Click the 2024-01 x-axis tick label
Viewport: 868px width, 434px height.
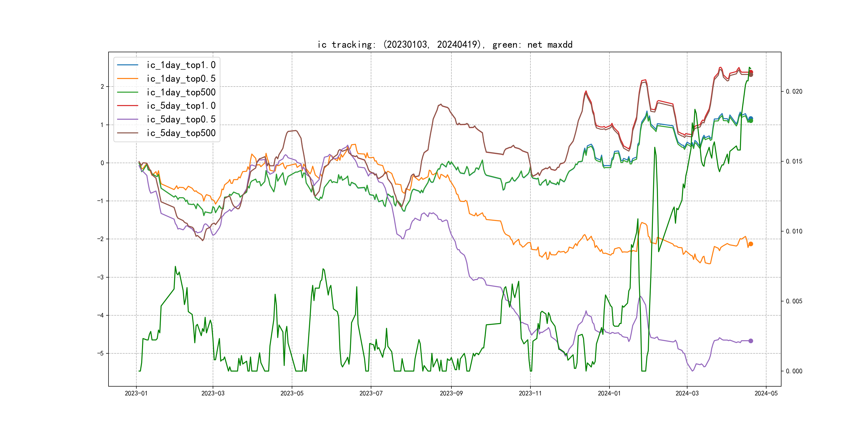coord(609,393)
